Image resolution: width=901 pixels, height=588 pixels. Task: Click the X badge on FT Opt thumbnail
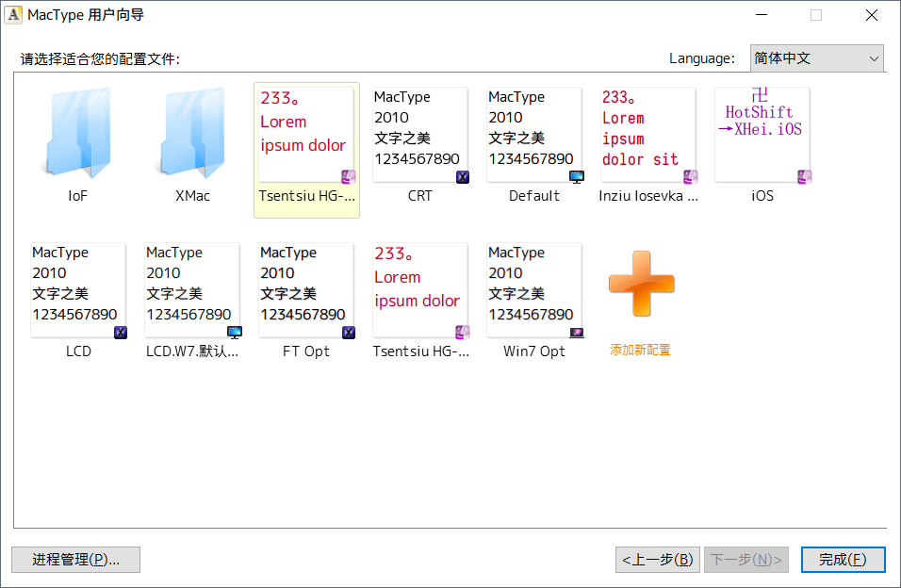(x=349, y=333)
